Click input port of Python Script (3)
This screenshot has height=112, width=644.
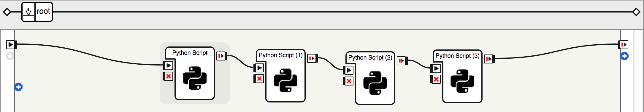[x=436, y=68]
